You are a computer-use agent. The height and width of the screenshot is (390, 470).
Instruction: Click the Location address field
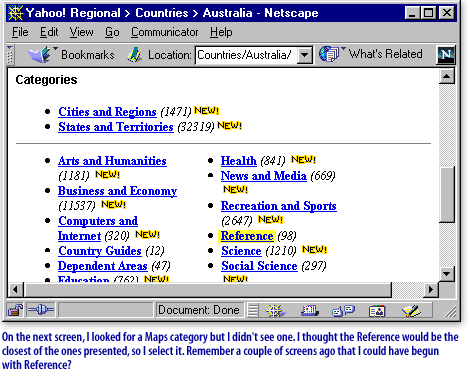[x=247, y=55]
